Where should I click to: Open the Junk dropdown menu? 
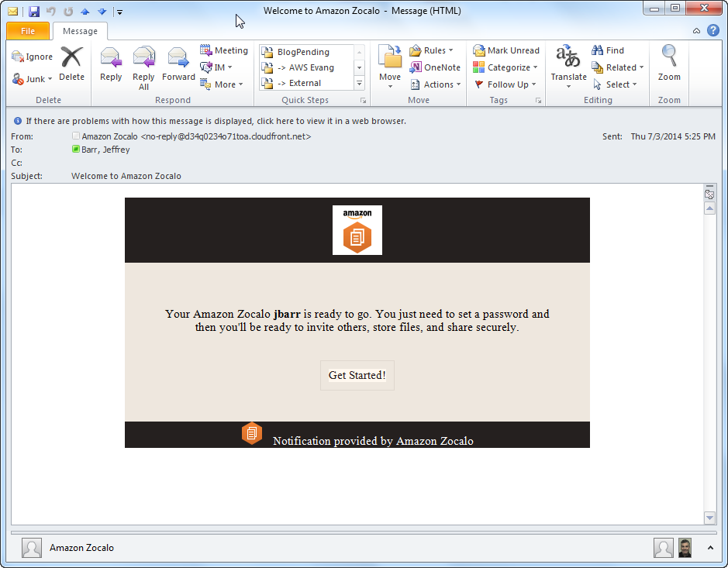33,79
